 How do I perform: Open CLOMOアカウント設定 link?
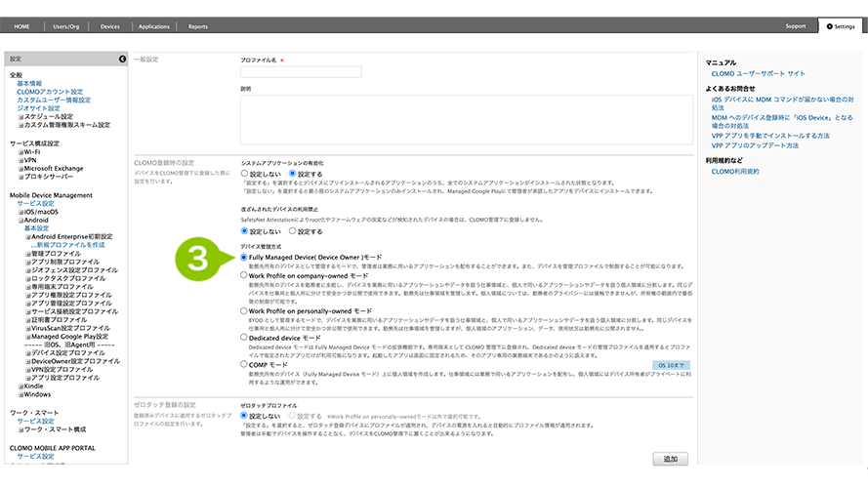pyautogui.click(x=50, y=92)
